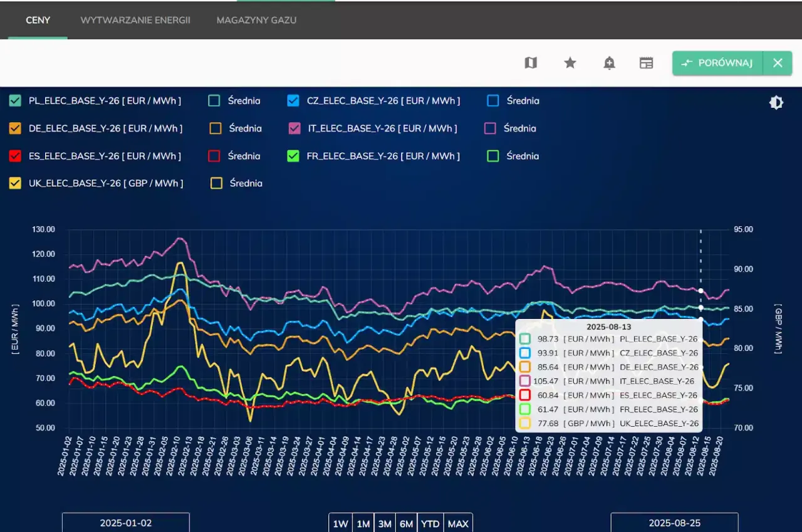This screenshot has width=802, height=532.
Task: Disable the UK_ELEC_BASE_Y-26 series checkbox
Action: 16,184
